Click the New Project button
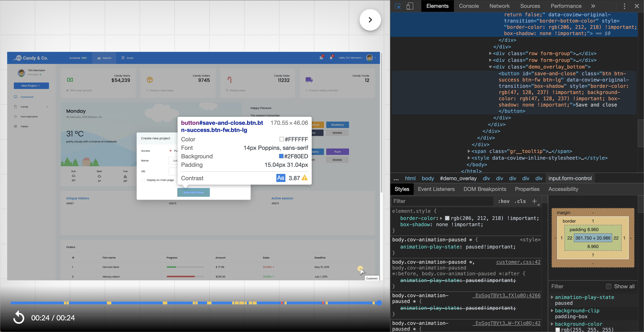Viewport: 644px width, 332px height. pyautogui.click(x=31, y=86)
